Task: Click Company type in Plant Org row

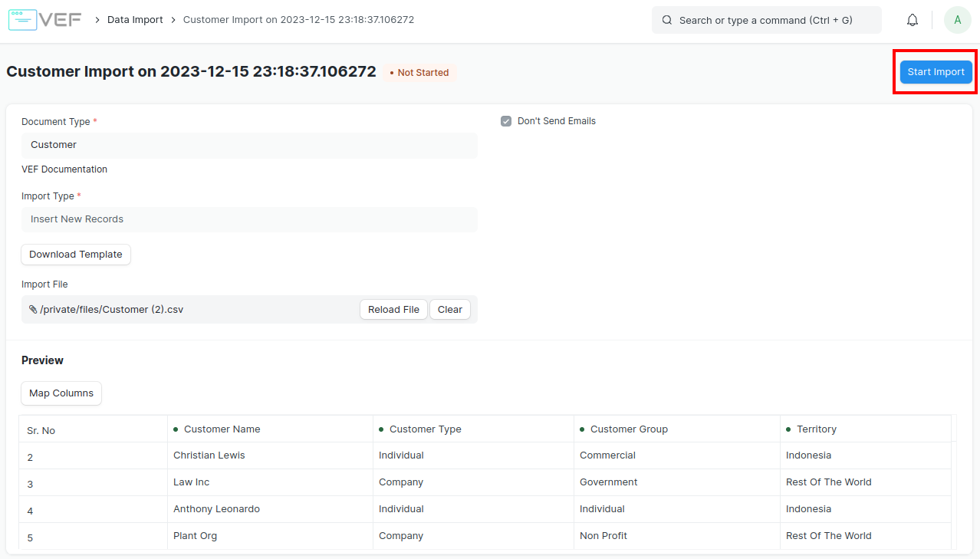Action: 473,536
